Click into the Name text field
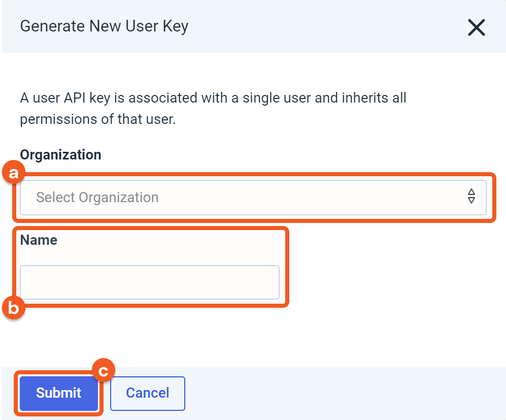 pyautogui.click(x=150, y=282)
